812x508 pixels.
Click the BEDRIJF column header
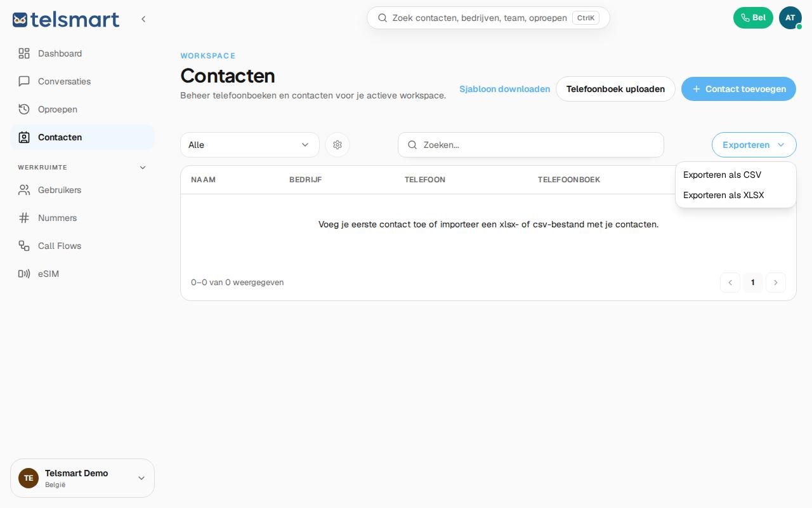(305, 180)
